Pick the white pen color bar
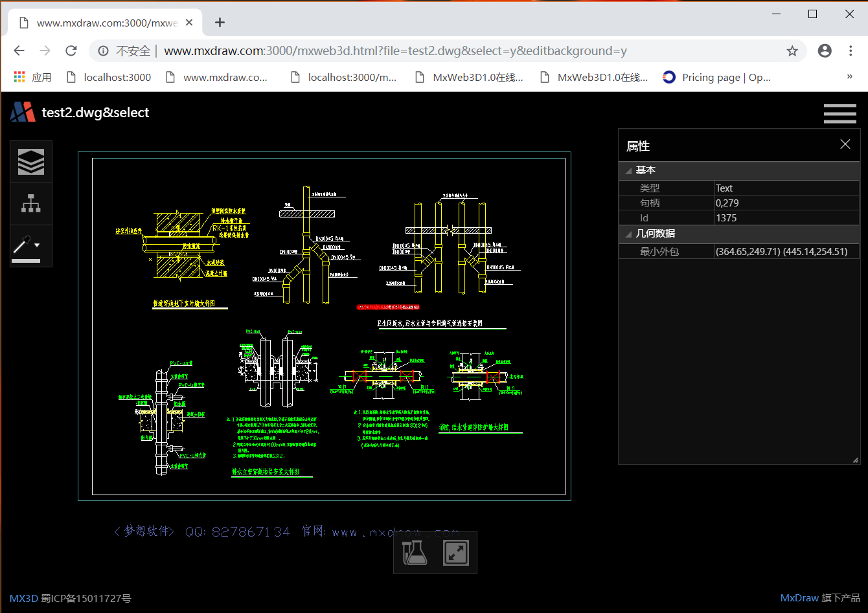Screen dimensions: 868x613 click(x=26, y=261)
